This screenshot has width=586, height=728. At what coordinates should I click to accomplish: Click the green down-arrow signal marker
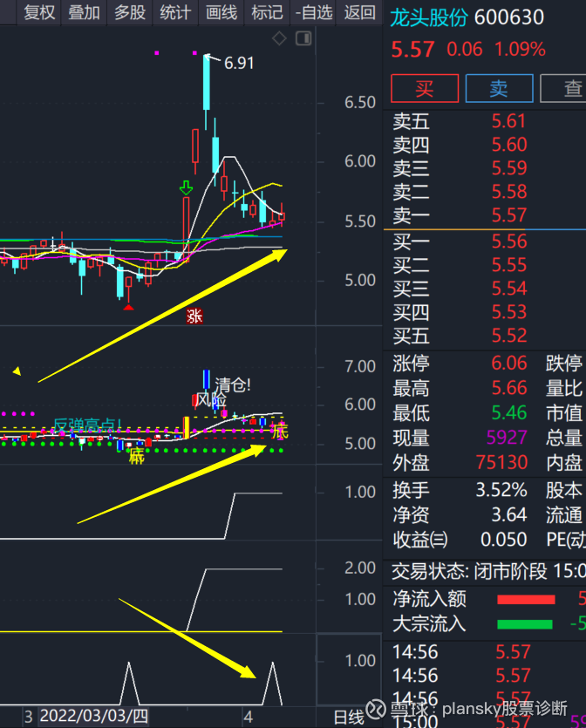(x=186, y=187)
